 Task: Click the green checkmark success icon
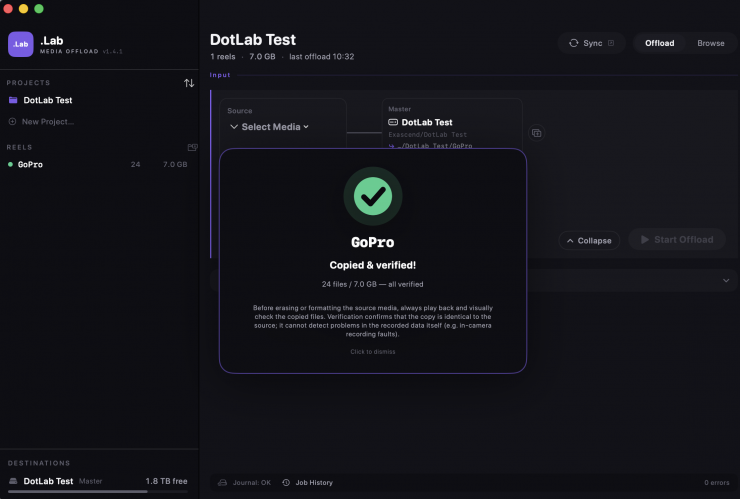click(373, 196)
